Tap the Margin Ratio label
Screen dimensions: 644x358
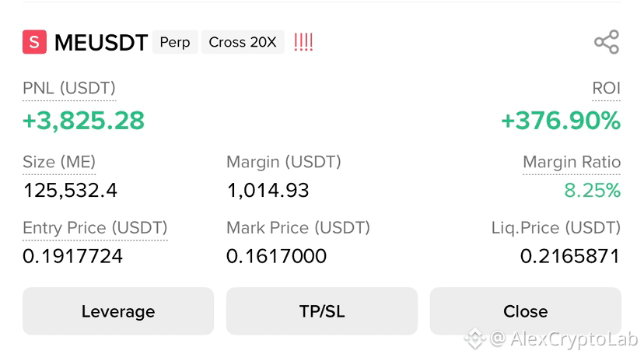(572, 162)
